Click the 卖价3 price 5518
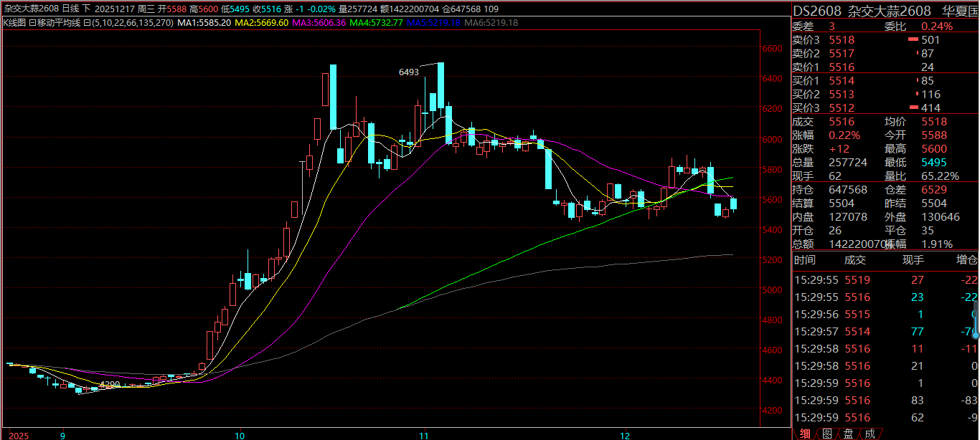This screenshot has width=980, height=440. (842, 40)
